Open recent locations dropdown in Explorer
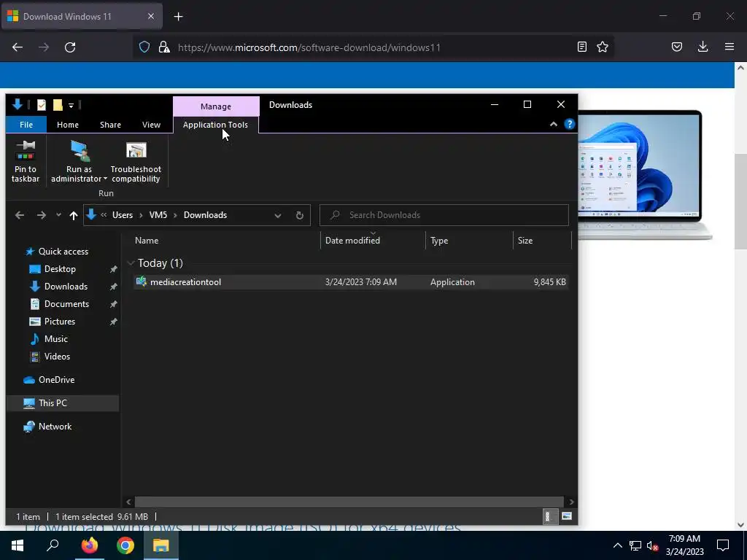The width and height of the screenshot is (747, 560). pos(58,215)
